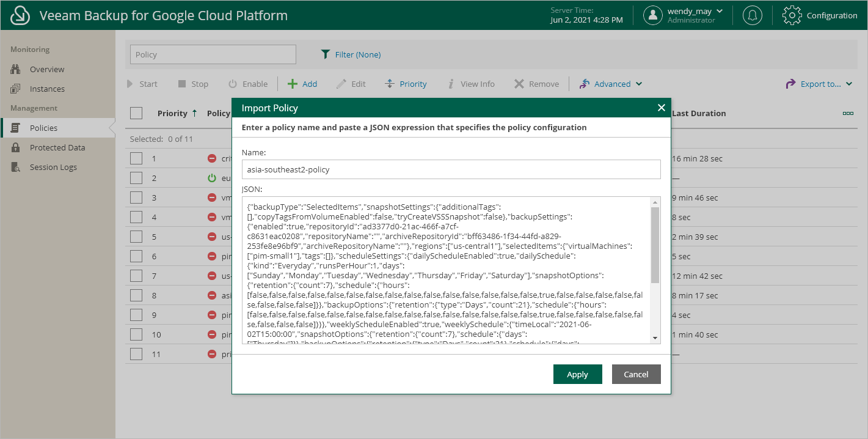868x439 pixels.
Task: Click the server time display
Action: click(x=587, y=15)
